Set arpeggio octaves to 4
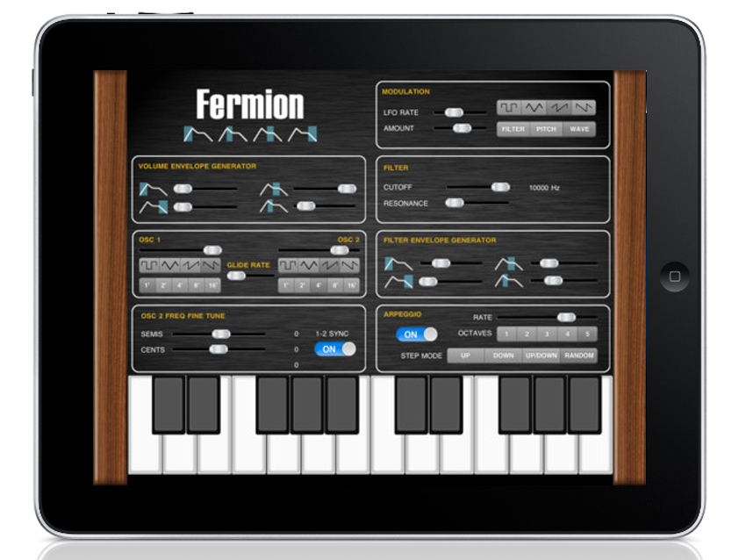Viewport: 746px width, 560px height. 567,334
